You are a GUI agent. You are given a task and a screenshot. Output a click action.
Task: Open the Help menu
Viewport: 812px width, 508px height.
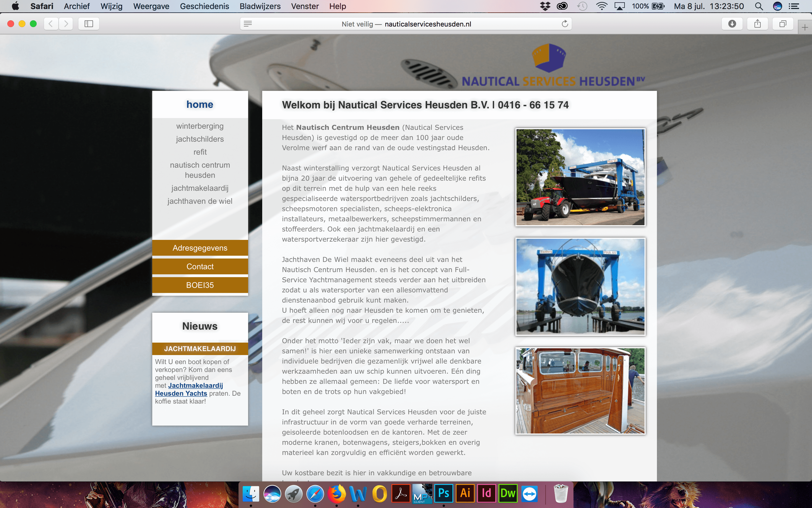pyautogui.click(x=337, y=6)
